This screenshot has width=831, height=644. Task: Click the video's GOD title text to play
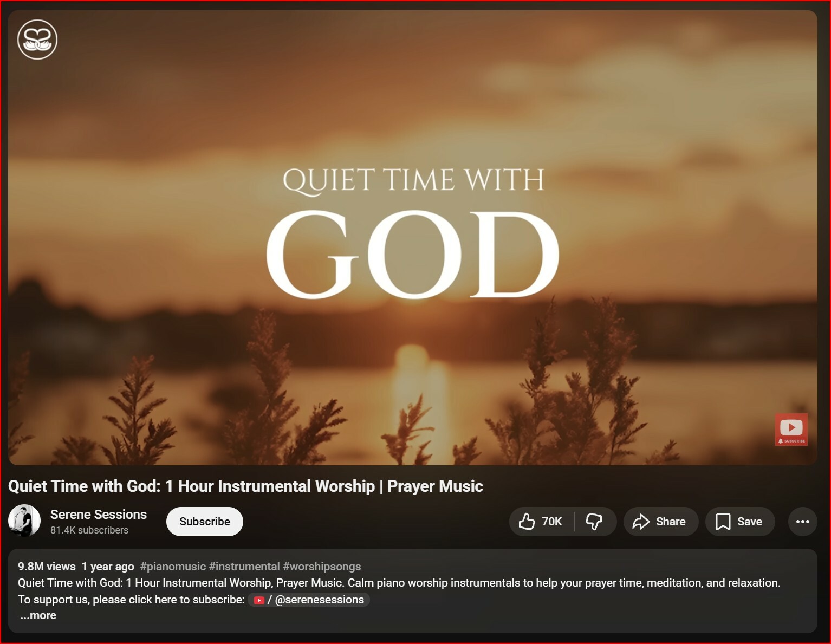(x=412, y=255)
